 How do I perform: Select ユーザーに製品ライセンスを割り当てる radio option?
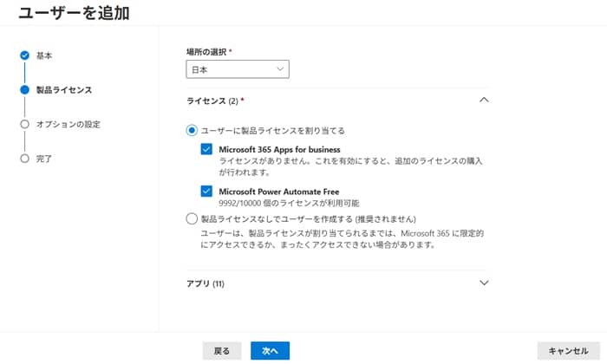(x=193, y=130)
